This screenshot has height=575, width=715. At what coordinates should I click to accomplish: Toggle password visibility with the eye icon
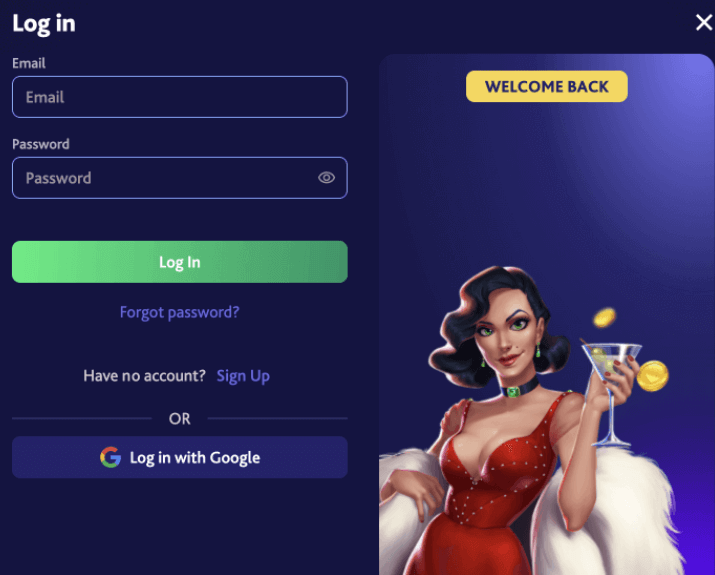coord(326,177)
